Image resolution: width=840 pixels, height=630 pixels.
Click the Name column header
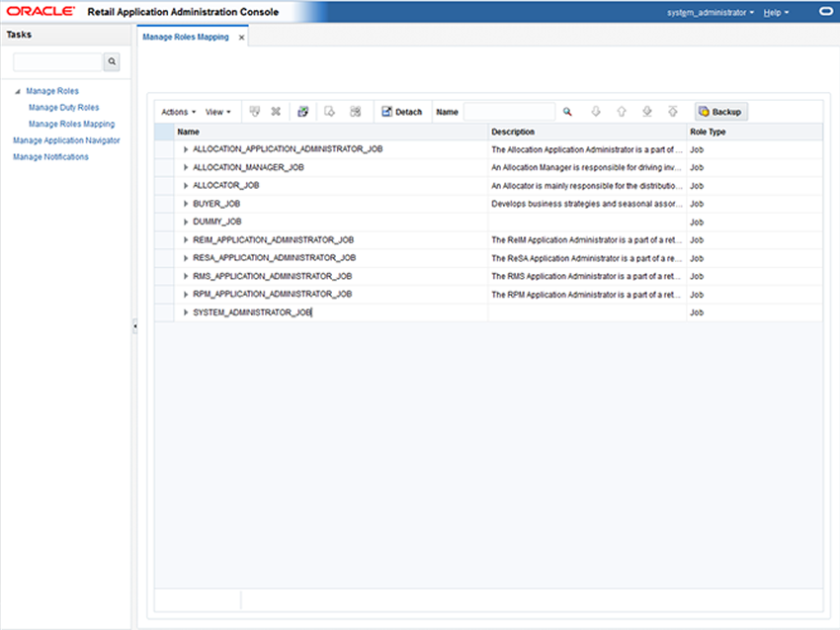click(x=332, y=132)
